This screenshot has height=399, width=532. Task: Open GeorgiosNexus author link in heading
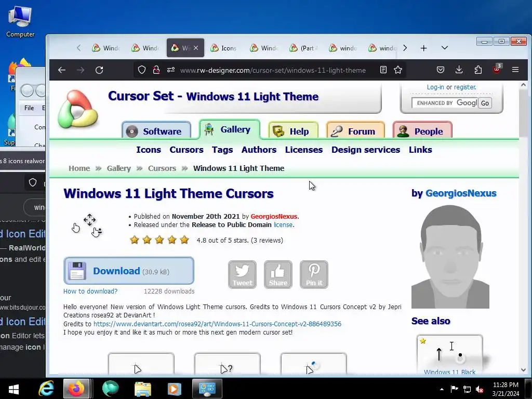click(x=461, y=193)
